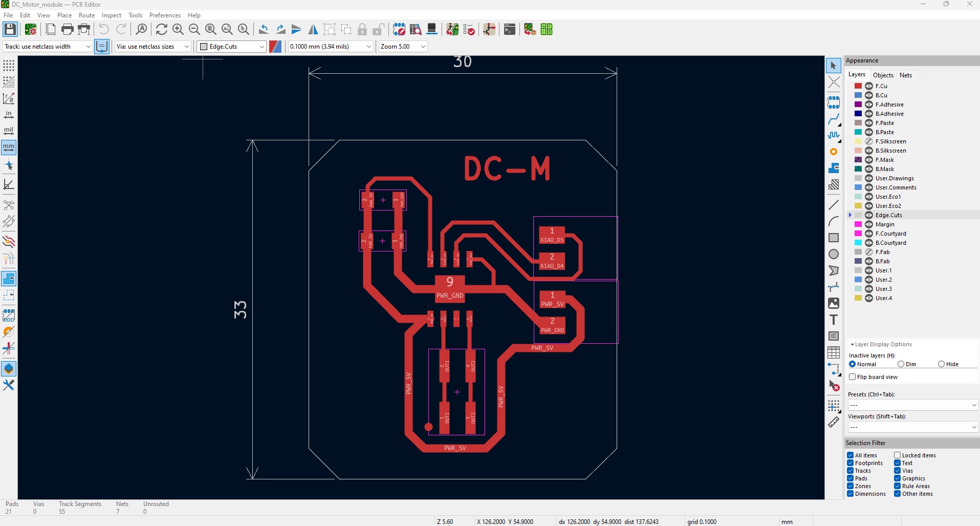Select the Measure tool ruler icon
This screenshot has height=526, width=980.
834,422
